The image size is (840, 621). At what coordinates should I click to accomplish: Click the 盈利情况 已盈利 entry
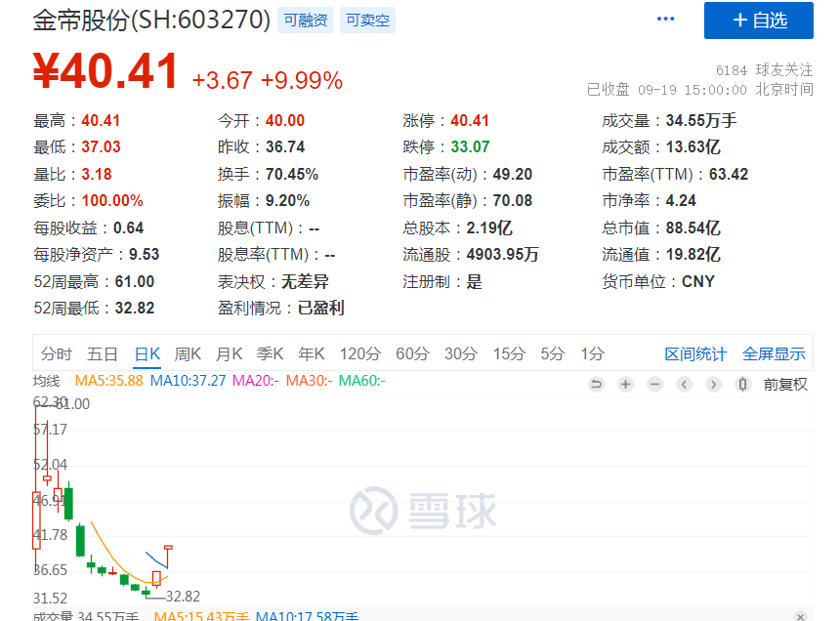(280, 308)
